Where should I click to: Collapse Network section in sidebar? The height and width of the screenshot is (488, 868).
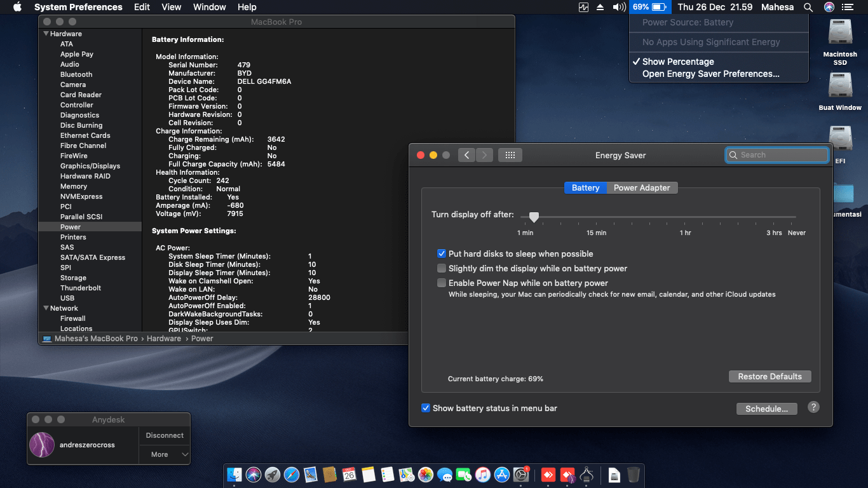pos(46,308)
